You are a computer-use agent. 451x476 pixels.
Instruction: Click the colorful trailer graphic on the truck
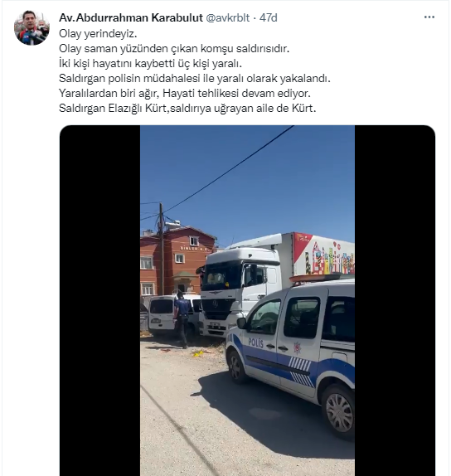(x=323, y=255)
